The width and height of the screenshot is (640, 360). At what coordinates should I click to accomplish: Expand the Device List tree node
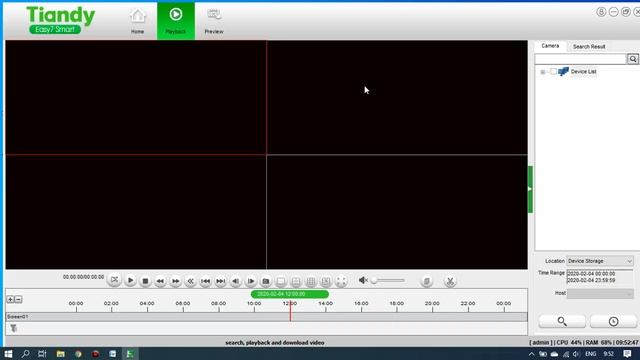pyautogui.click(x=542, y=72)
